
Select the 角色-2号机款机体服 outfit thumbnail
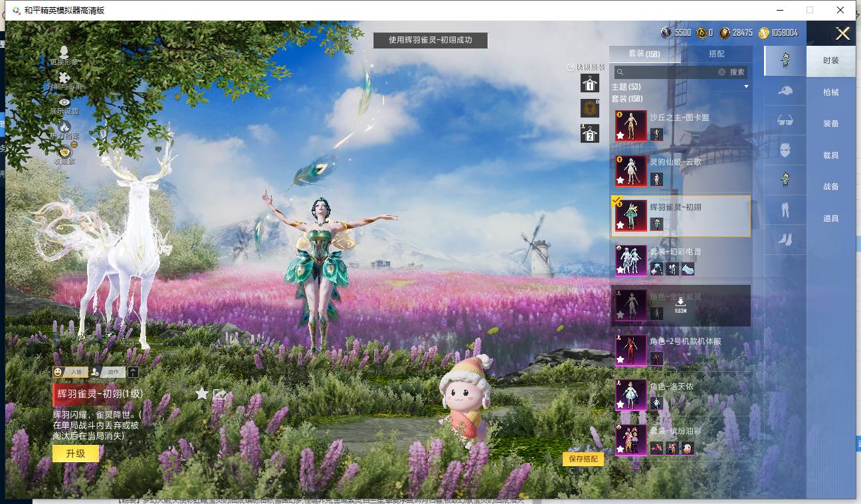coord(631,350)
